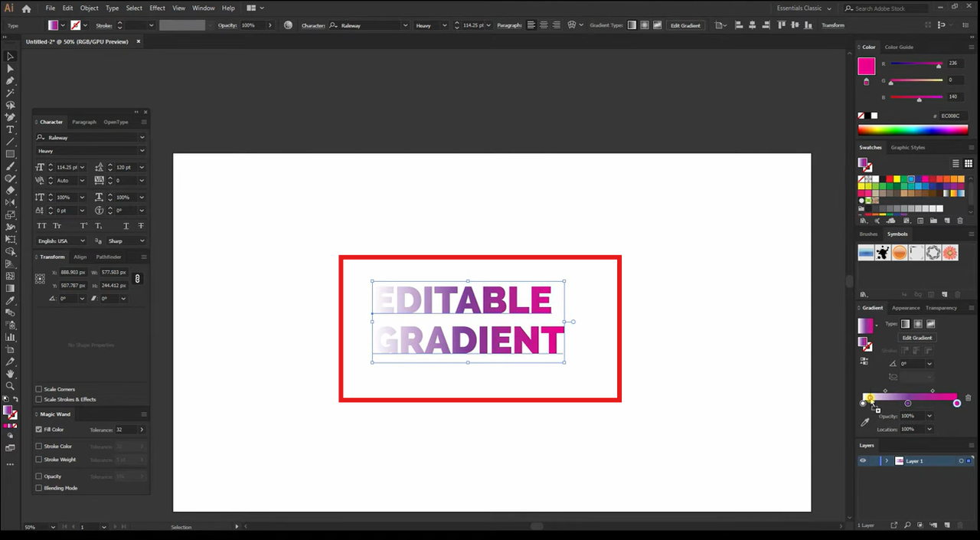Viewport: 980px width, 540px height.
Task: Click the color spectrum bar
Action: (913, 130)
